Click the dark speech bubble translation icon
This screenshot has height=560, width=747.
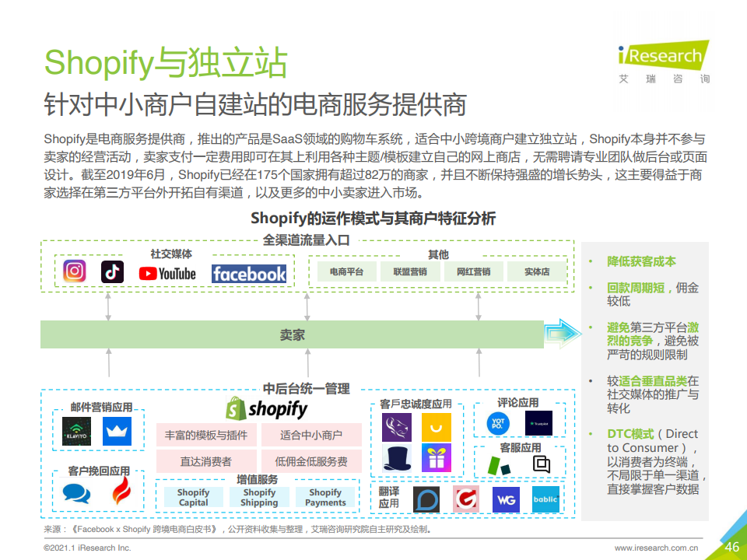tap(426, 499)
